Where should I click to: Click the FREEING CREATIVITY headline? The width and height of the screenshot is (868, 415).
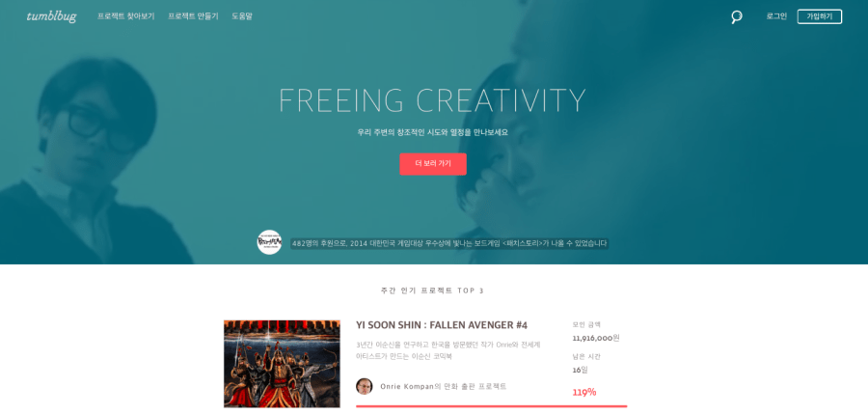[432, 100]
